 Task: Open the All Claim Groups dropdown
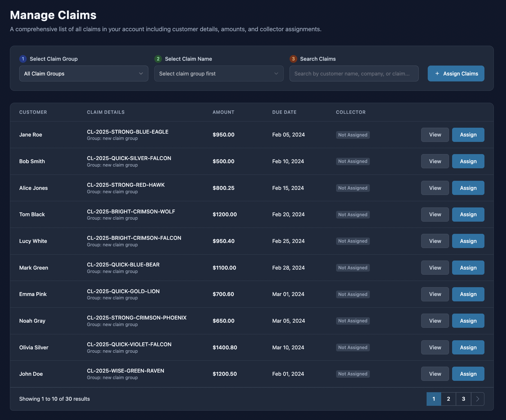click(83, 73)
